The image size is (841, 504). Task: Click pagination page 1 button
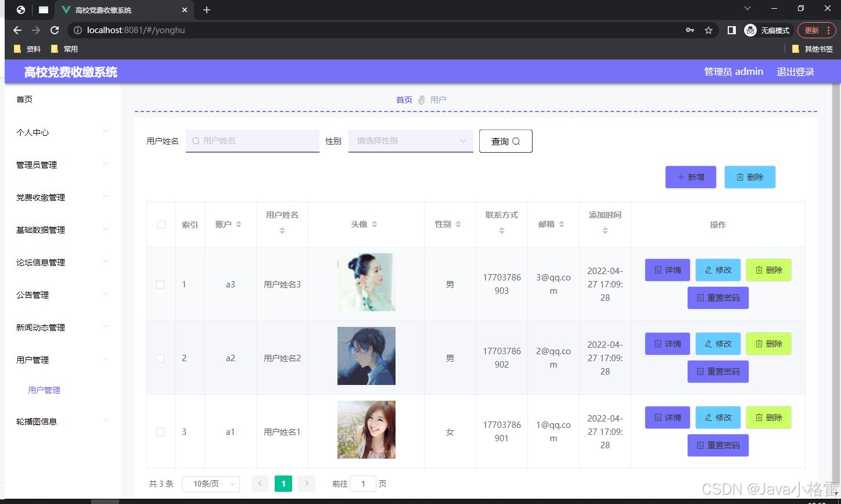(283, 484)
